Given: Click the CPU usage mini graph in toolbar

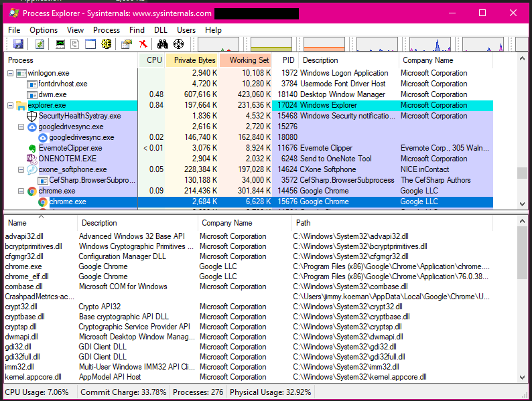Looking at the screenshot, I should tap(218, 44).
